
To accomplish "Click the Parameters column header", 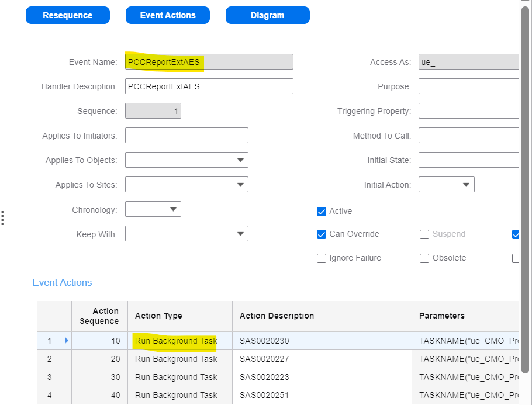I will [465, 316].
